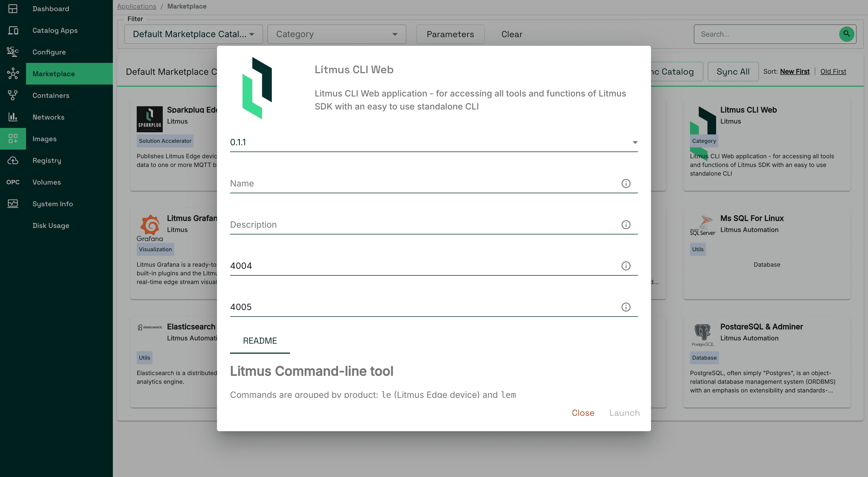The width and height of the screenshot is (868, 477).
Task: Open Catalog Apps menu item
Action: (55, 30)
